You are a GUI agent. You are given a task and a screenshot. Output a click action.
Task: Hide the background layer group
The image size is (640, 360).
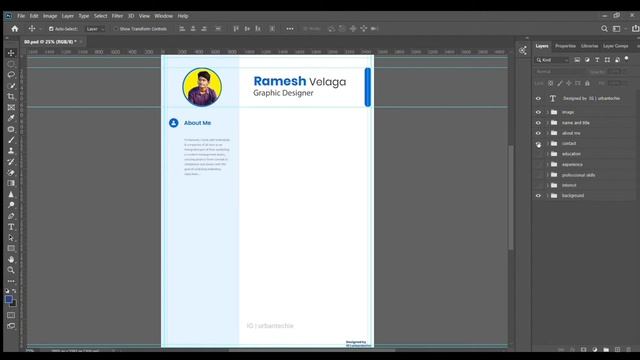(x=538, y=196)
